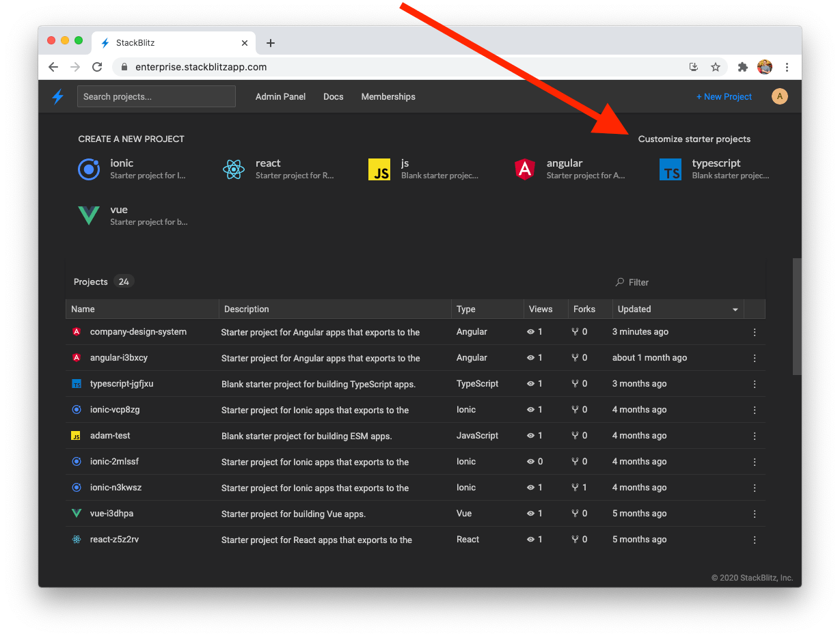The image size is (840, 638).
Task: Open the Admin Panel menu item
Action: click(x=280, y=96)
